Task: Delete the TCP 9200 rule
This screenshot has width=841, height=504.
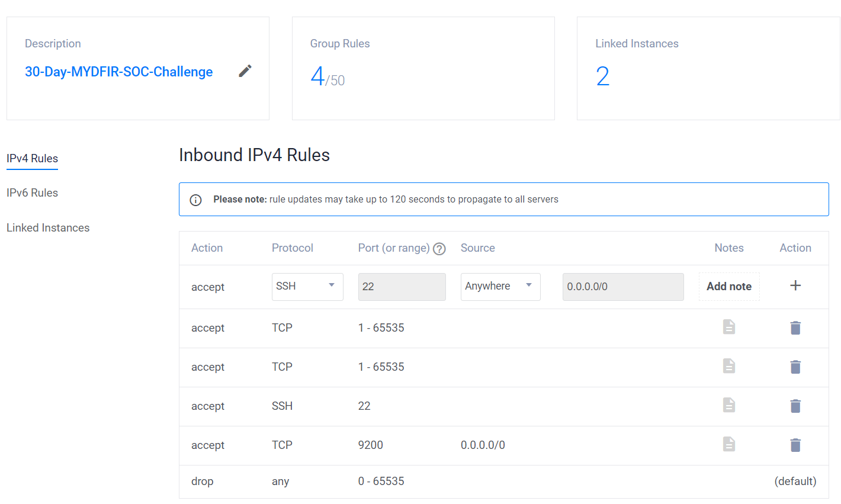Action: coord(795,445)
